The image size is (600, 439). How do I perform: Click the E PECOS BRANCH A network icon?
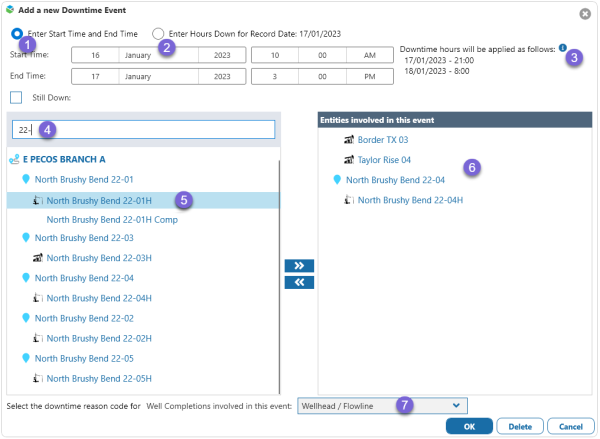pyautogui.click(x=14, y=158)
